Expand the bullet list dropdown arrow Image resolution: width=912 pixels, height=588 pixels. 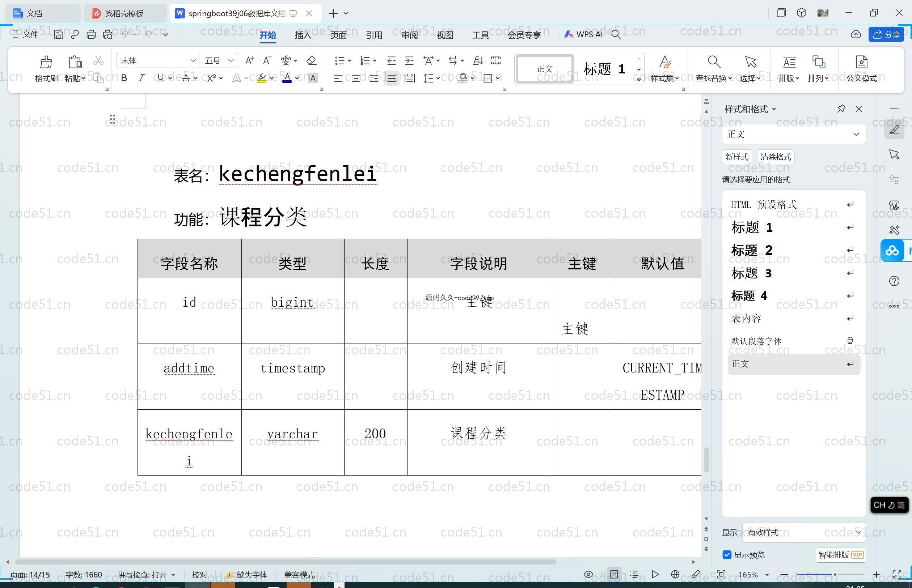349,60
